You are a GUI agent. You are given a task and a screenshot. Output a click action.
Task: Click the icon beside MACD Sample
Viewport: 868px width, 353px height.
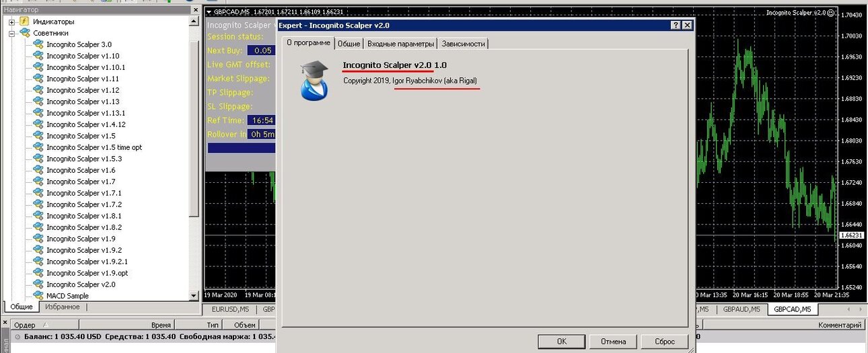pos(39,296)
